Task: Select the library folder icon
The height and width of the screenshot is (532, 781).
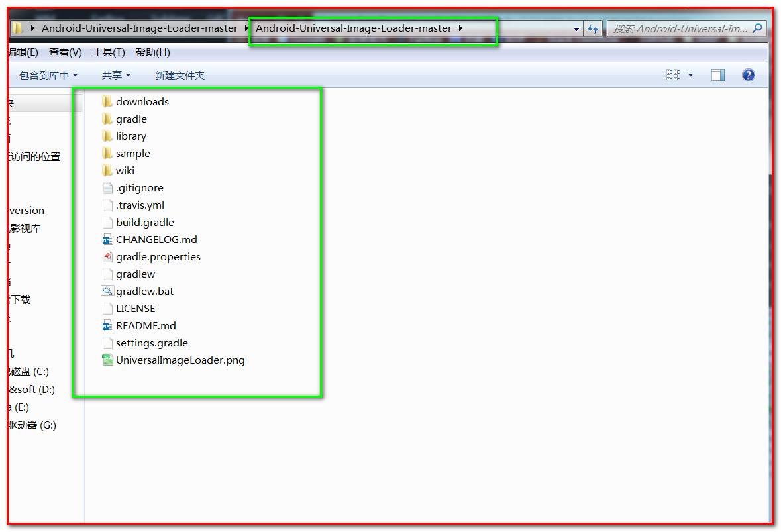Action: click(x=107, y=136)
